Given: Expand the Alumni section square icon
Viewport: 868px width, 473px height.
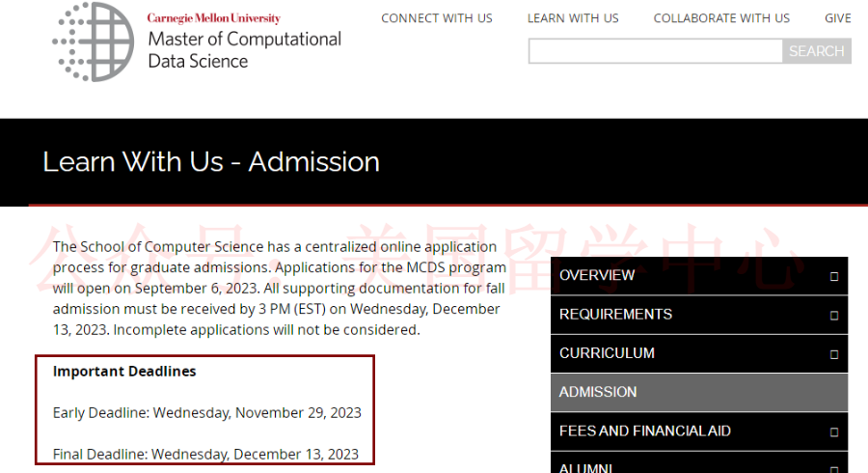Looking at the screenshot, I should tap(834, 469).
